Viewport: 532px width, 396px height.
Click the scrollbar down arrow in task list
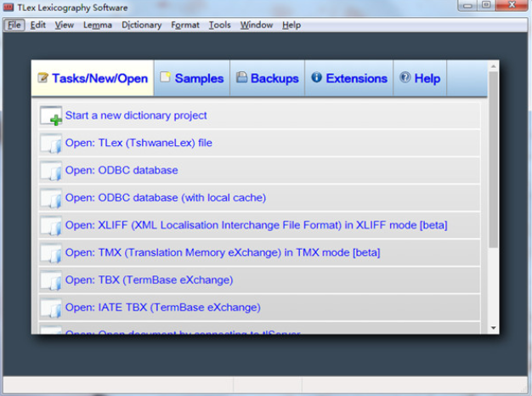click(x=493, y=327)
